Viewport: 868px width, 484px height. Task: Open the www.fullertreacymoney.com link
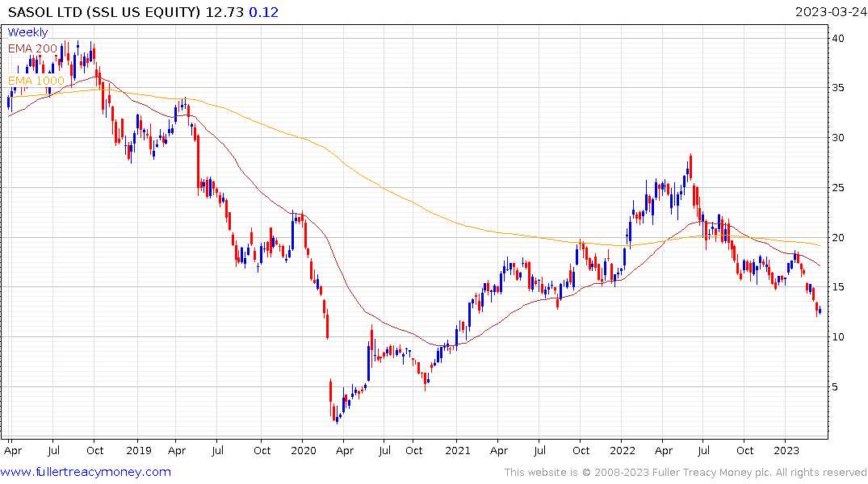pos(86,472)
